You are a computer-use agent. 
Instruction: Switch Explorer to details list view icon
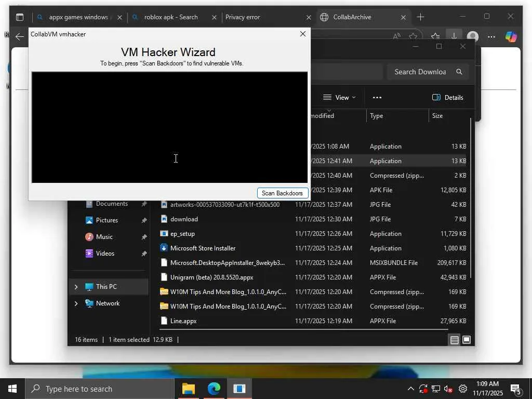point(454,340)
